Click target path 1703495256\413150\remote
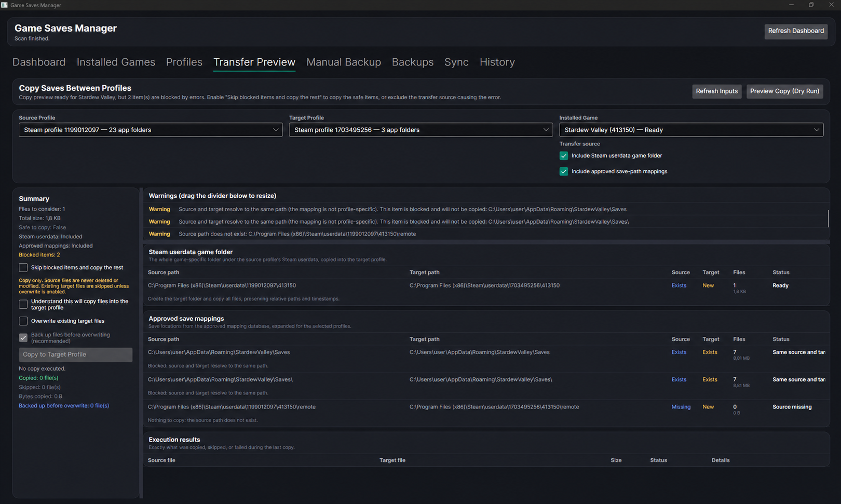This screenshot has height=504, width=841. coord(494,407)
